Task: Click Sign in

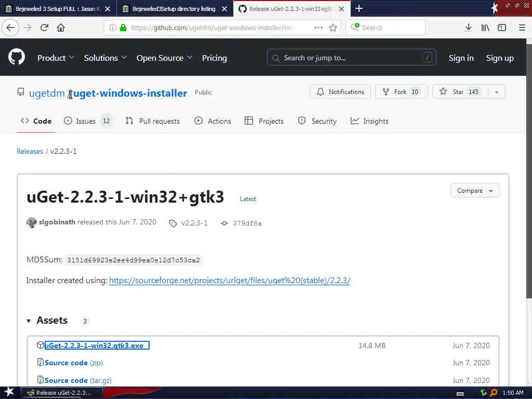Action: (461, 58)
